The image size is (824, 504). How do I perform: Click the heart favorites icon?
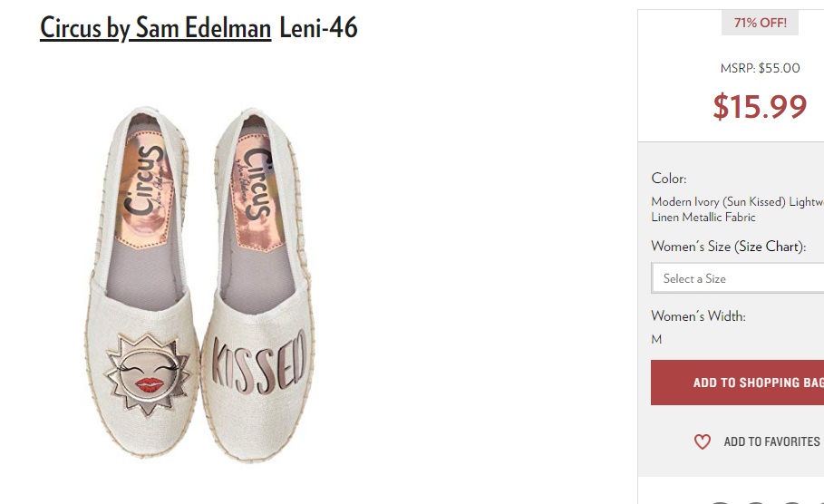pos(703,441)
